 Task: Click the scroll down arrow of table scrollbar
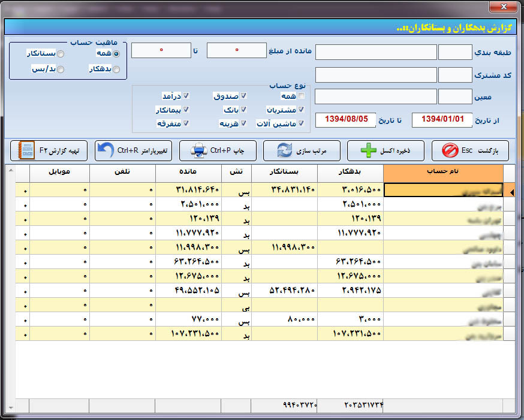[11, 408]
